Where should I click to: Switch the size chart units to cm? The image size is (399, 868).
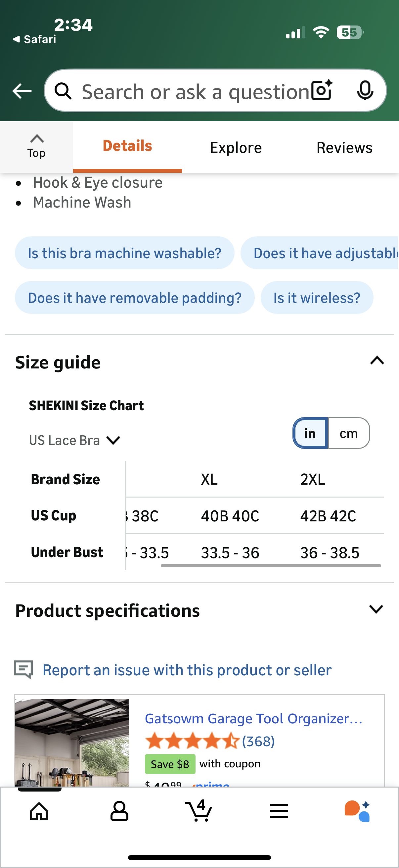349,433
